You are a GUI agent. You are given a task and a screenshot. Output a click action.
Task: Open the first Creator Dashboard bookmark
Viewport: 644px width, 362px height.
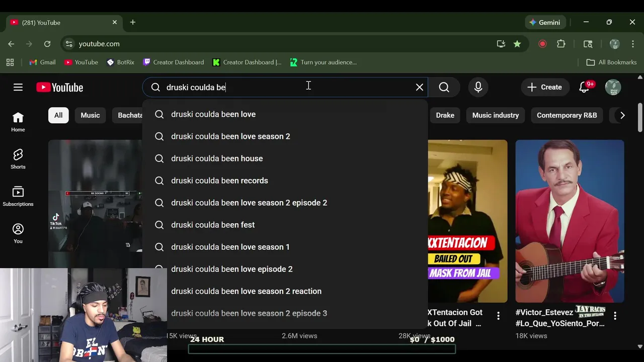click(x=174, y=62)
